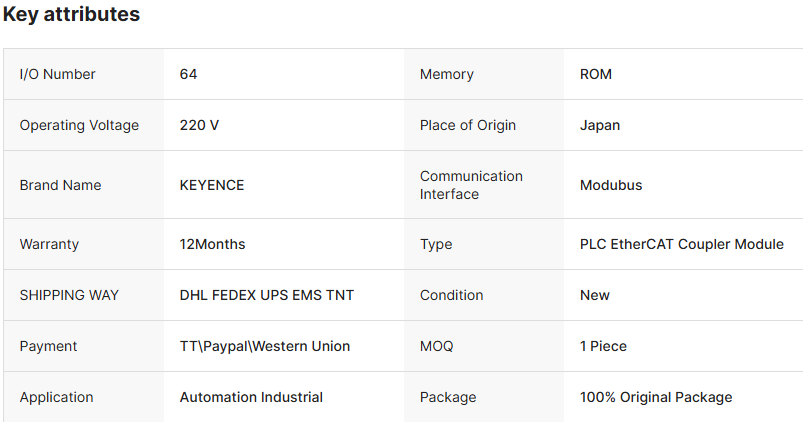Select the 100% Original Package value

pyautogui.click(x=656, y=397)
